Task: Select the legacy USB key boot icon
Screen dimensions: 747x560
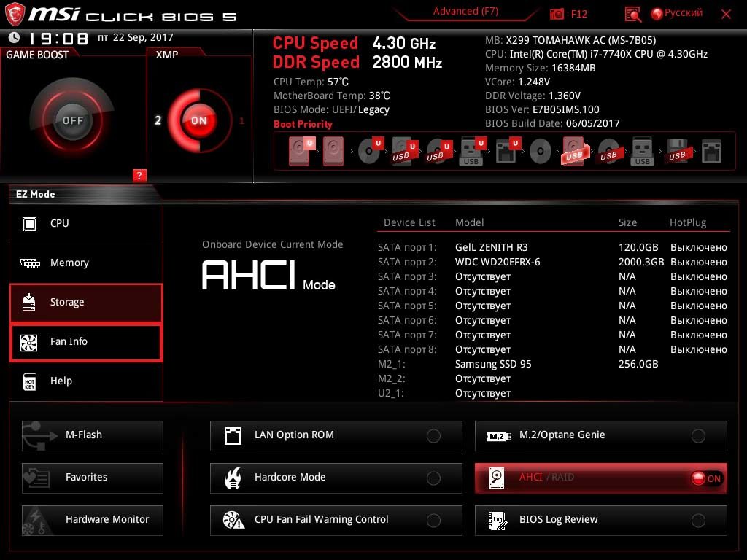Action: coord(643,152)
